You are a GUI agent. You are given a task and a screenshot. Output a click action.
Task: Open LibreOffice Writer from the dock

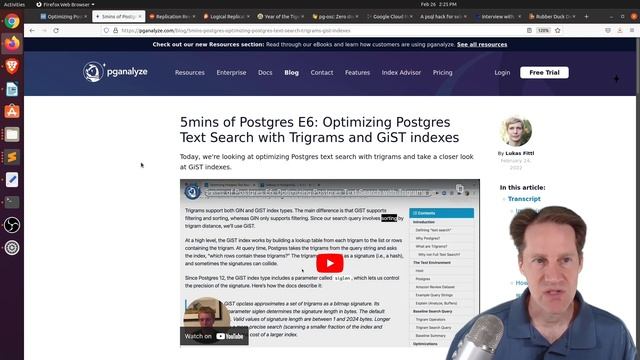pos(12,89)
